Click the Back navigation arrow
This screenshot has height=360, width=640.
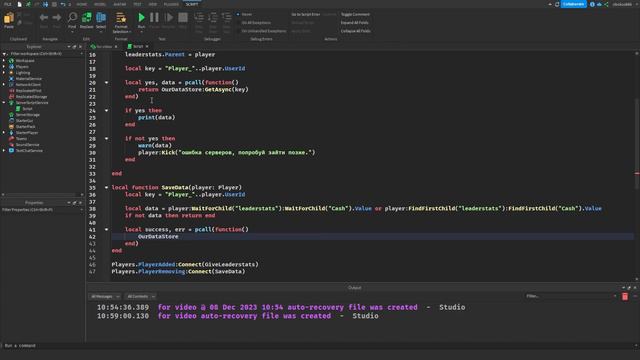click(x=44, y=19)
